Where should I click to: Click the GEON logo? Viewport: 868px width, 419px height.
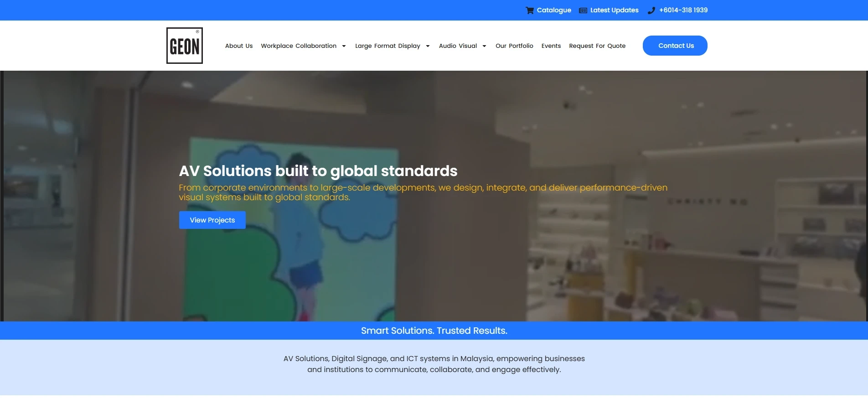point(185,46)
